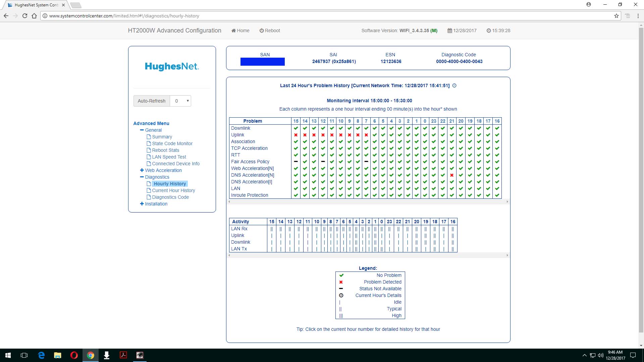Click the software version WIFI_3.4.3.35
The image size is (644, 362).
pos(414,31)
